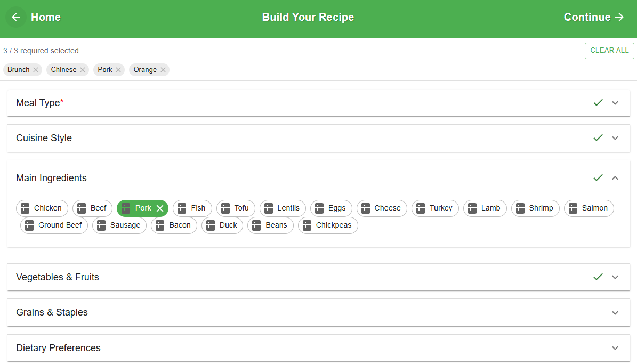
Task: Click the fridge icon on the Chicken chip
Action: 25,208
